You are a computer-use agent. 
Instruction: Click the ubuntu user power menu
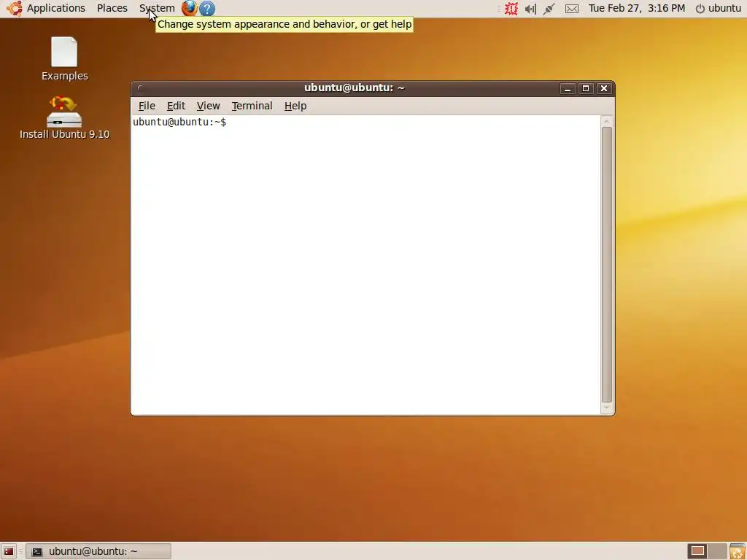coord(719,8)
